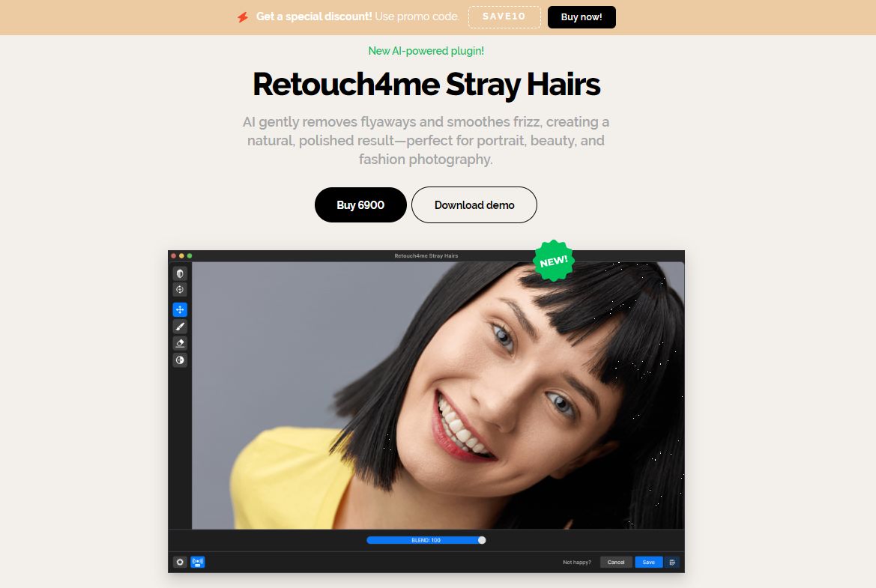Image resolution: width=876 pixels, height=588 pixels.
Task: Click the green maximize window dot
Action: (x=190, y=255)
